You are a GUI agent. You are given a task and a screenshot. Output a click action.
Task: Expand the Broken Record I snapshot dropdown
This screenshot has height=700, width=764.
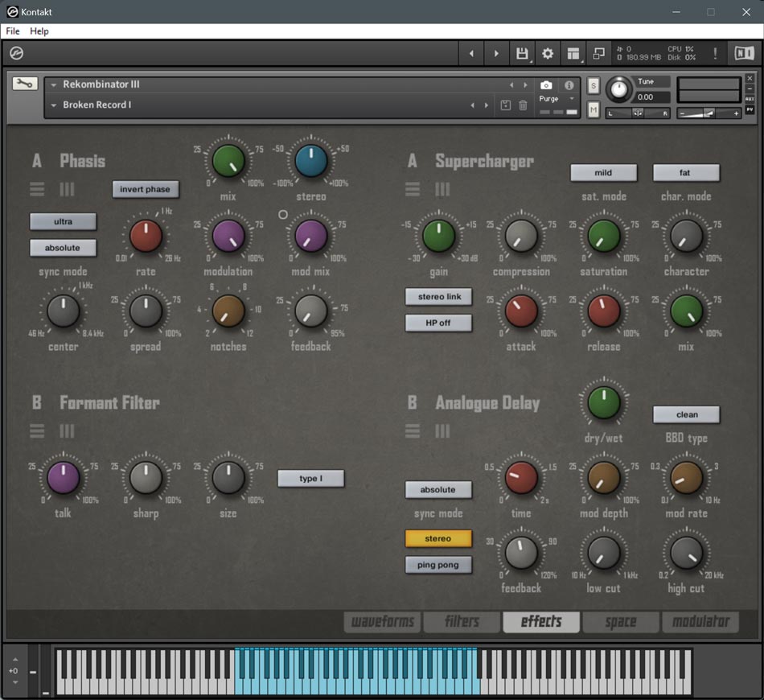[x=54, y=105]
